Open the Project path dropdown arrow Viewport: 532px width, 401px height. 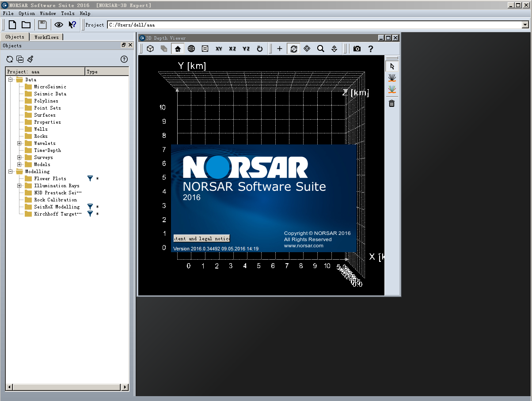(x=525, y=25)
